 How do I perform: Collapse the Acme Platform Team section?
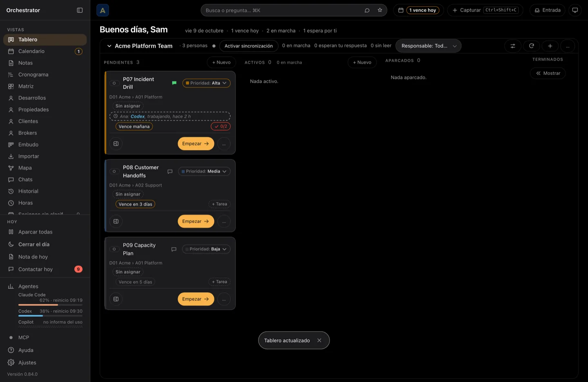(x=109, y=46)
